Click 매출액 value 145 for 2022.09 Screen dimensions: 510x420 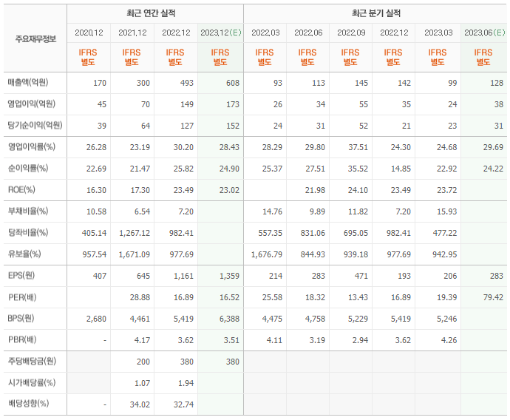[x=361, y=83]
